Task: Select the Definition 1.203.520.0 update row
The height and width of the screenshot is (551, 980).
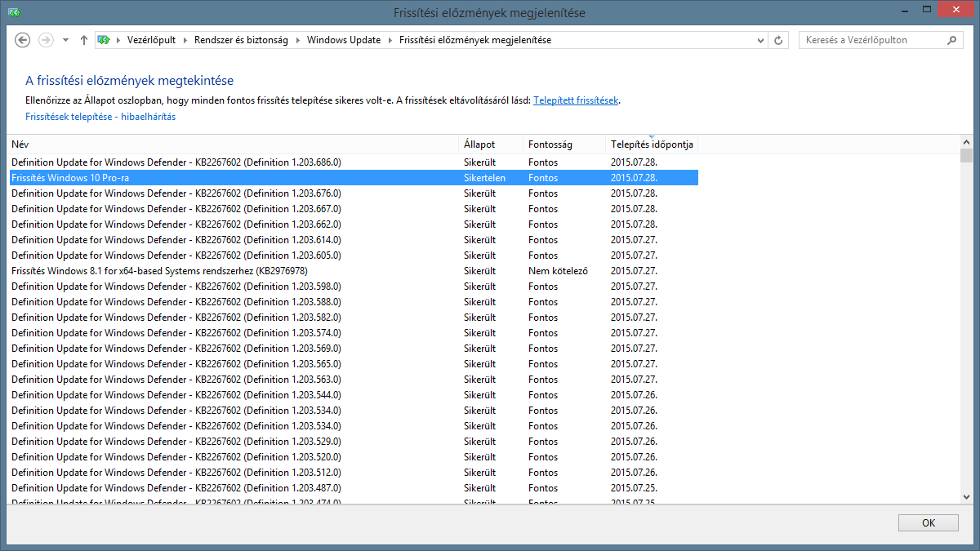Action: (x=353, y=457)
